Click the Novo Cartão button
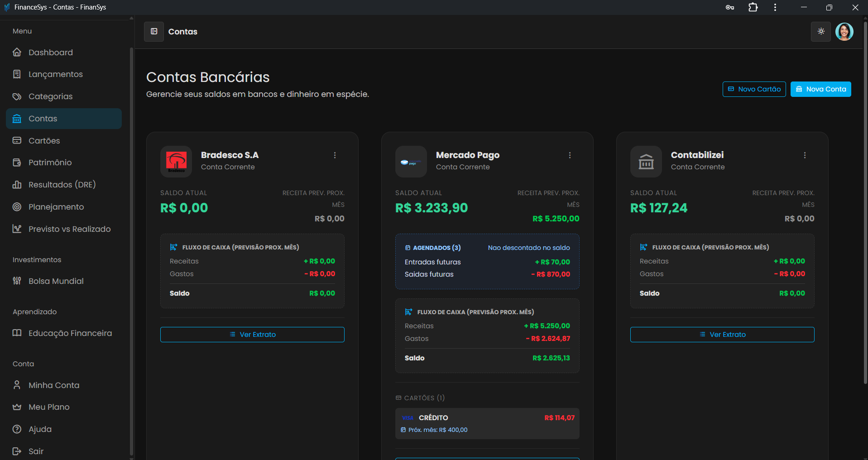868x460 pixels. click(x=754, y=89)
